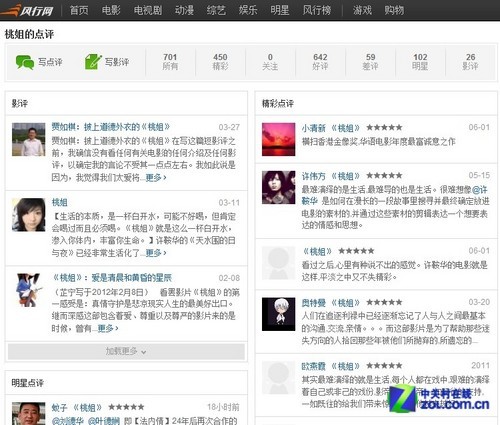Open review 《桃姐》：爱是清晨和黄昏的星辰
This screenshot has height=425, width=500.
(x=112, y=278)
